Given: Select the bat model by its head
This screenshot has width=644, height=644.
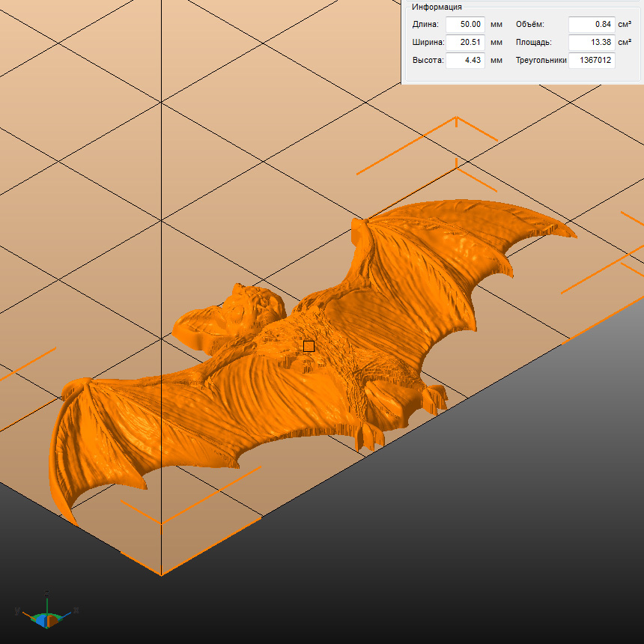Looking at the screenshot, I should (255, 306).
